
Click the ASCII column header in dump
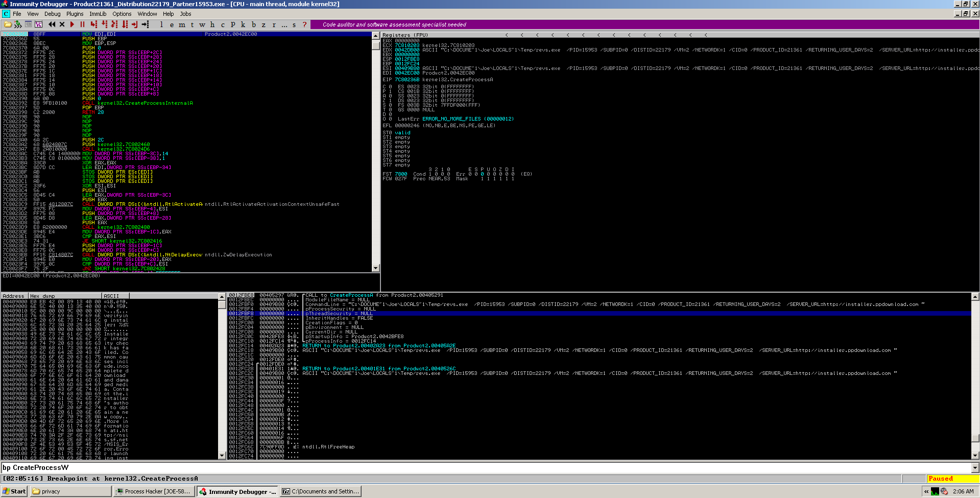pyautogui.click(x=115, y=296)
